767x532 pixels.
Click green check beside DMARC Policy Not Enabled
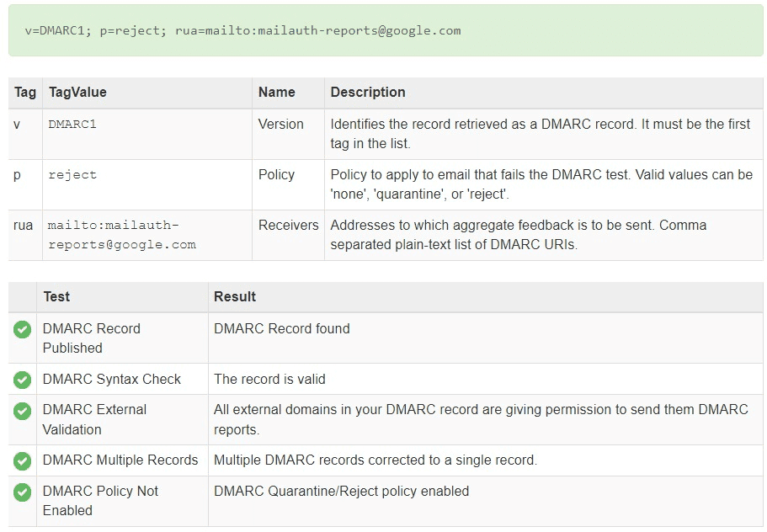pos(22,492)
